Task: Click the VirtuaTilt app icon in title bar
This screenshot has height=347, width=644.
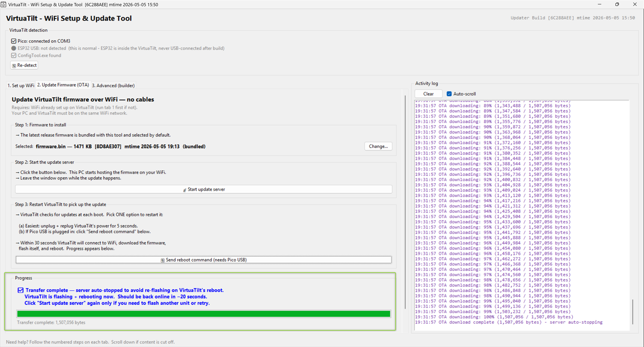Action: point(3,4)
